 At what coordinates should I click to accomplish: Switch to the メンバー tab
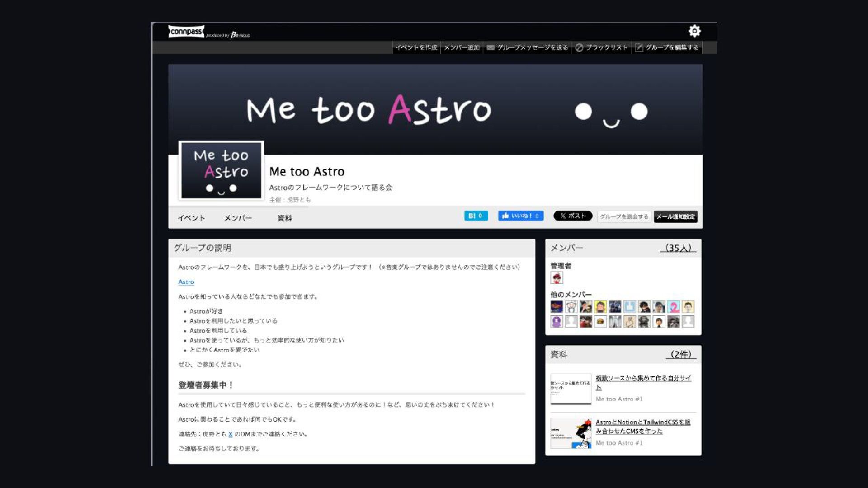[x=238, y=218]
